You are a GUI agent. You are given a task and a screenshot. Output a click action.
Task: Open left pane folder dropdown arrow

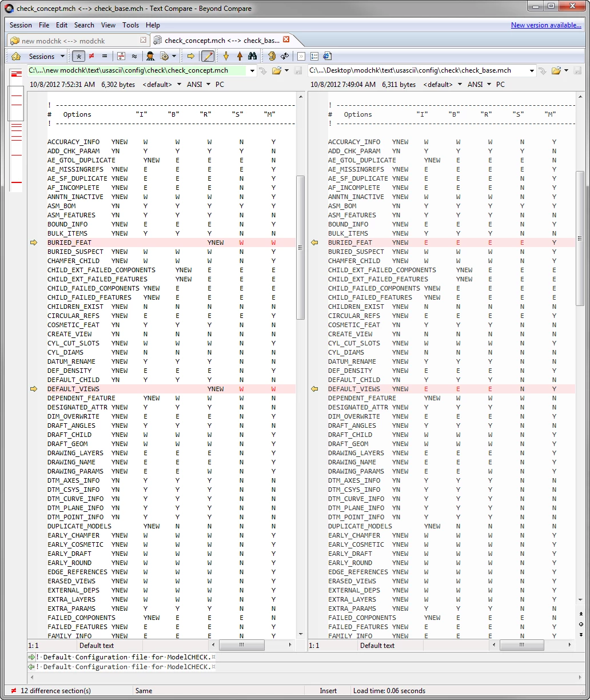(x=286, y=70)
